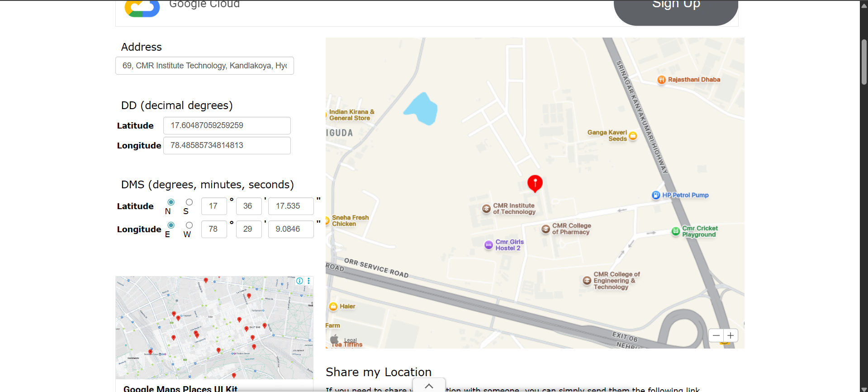Click the Indian Kirana & General Store label
This screenshot has height=392, width=868.
[351, 115]
